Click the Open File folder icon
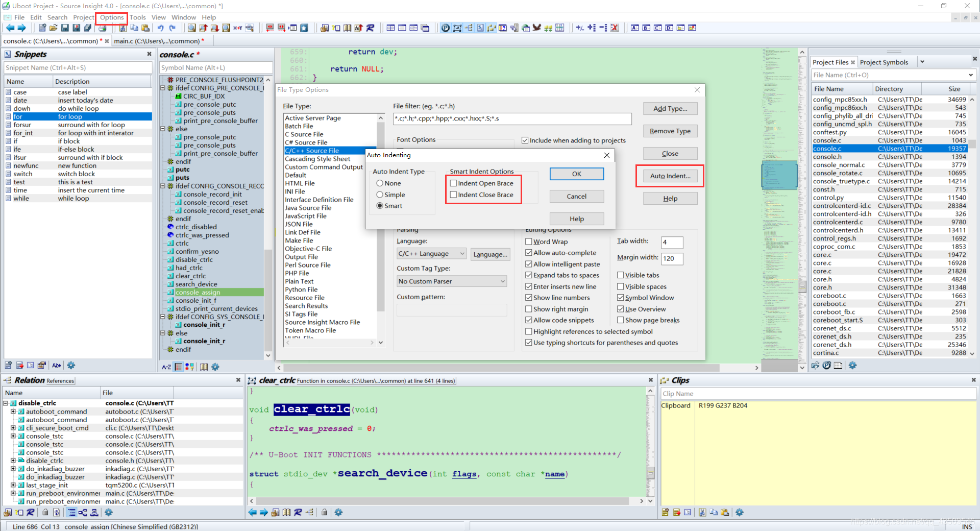This screenshot has height=531, width=980. (53, 28)
